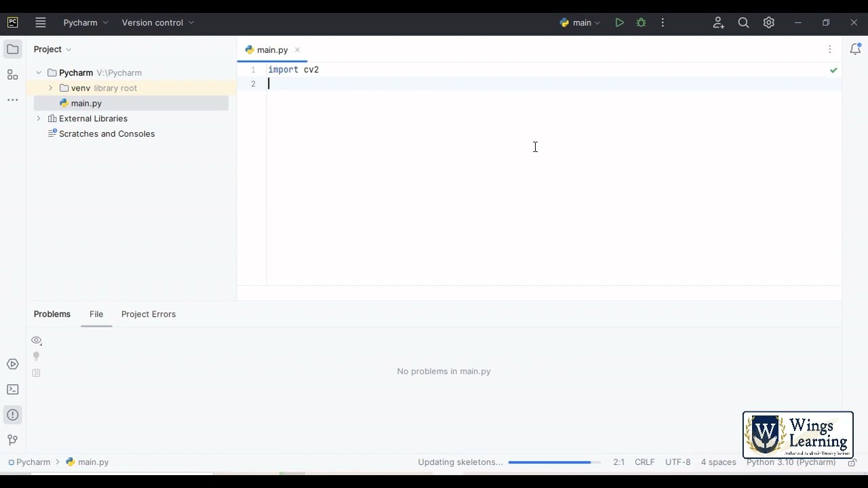Click 'No problems in main.py' message
This screenshot has width=868, height=488.
pyautogui.click(x=443, y=371)
